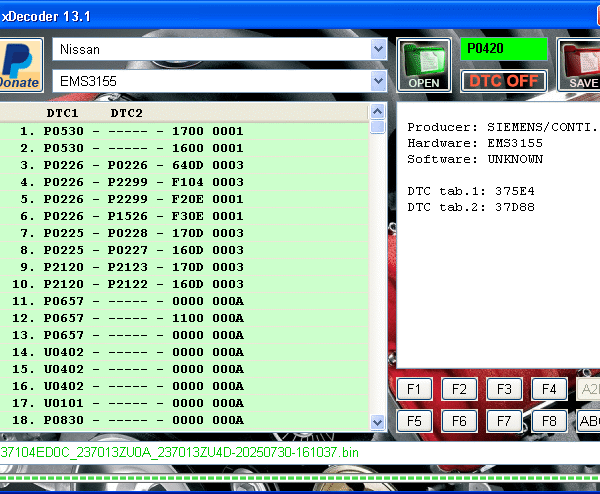This screenshot has width=600, height=494.
Task: Click the F3 button
Action: (x=504, y=389)
